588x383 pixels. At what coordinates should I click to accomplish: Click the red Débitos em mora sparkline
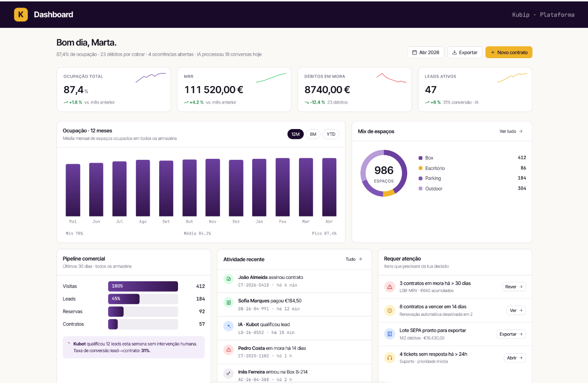392,78
